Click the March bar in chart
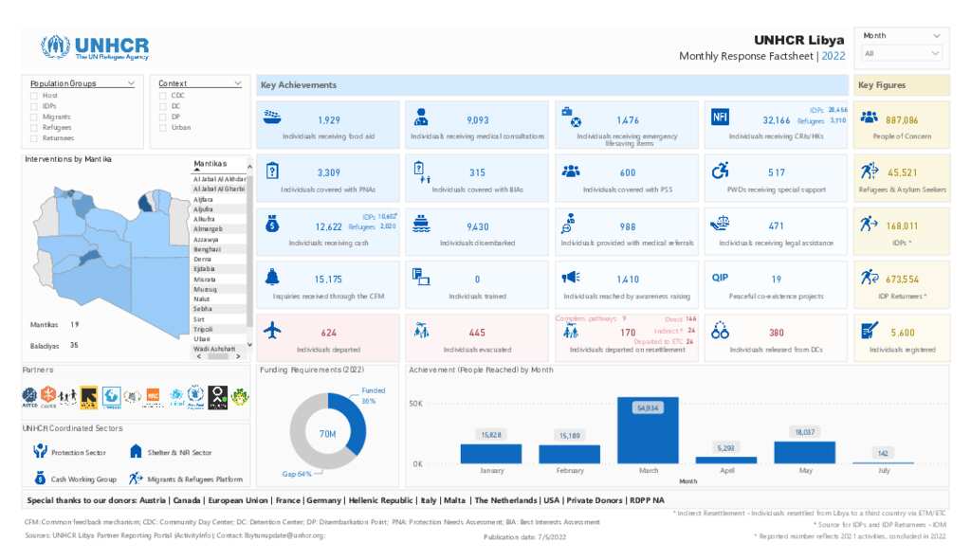 pyautogui.click(x=648, y=430)
